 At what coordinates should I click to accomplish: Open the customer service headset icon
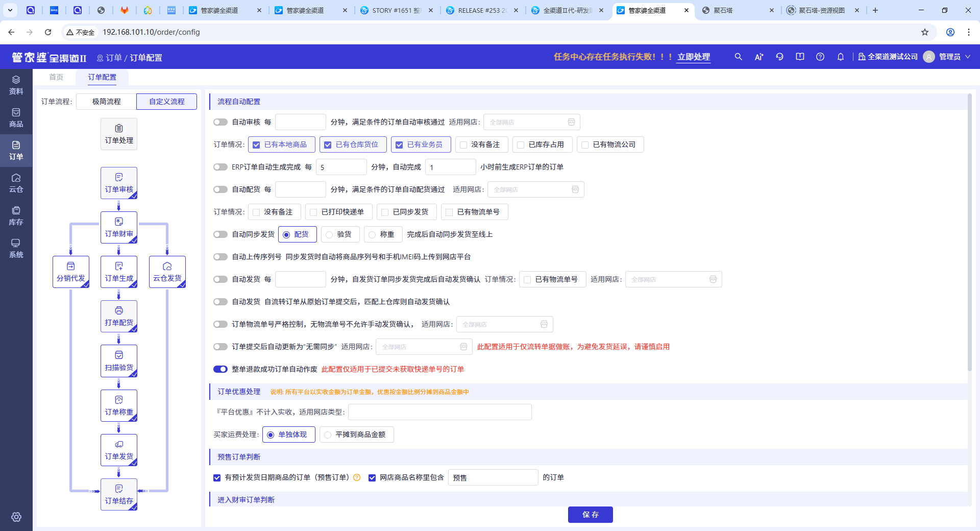[x=779, y=57]
